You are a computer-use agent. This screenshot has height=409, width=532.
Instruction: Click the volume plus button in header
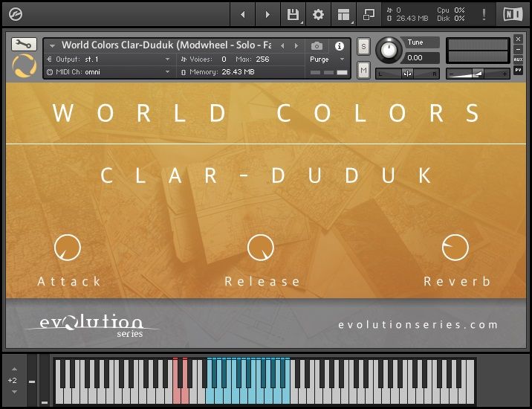click(x=505, y=74)
